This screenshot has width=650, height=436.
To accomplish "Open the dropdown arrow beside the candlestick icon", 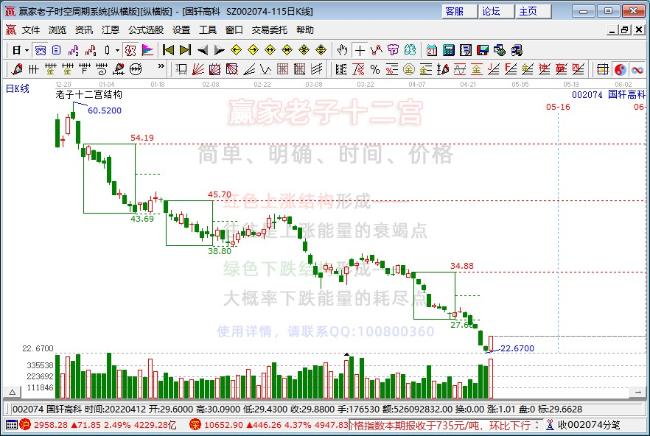I will 118,51.
